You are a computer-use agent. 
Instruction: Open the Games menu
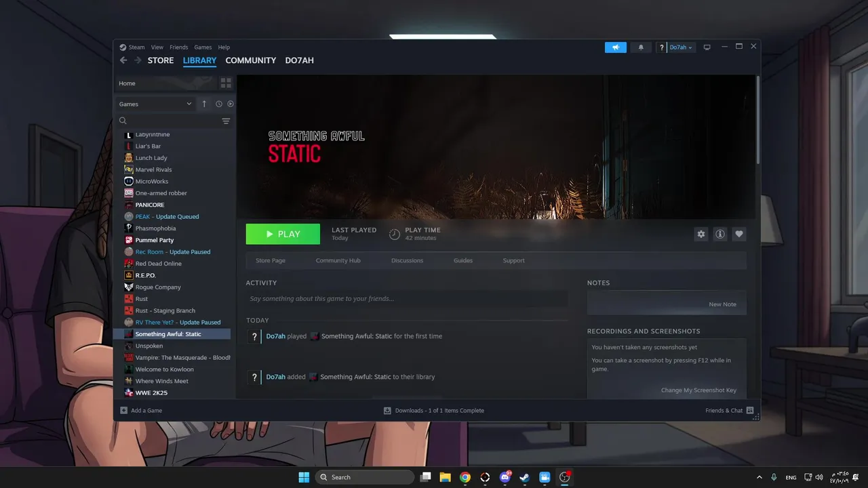coord(203,47)
